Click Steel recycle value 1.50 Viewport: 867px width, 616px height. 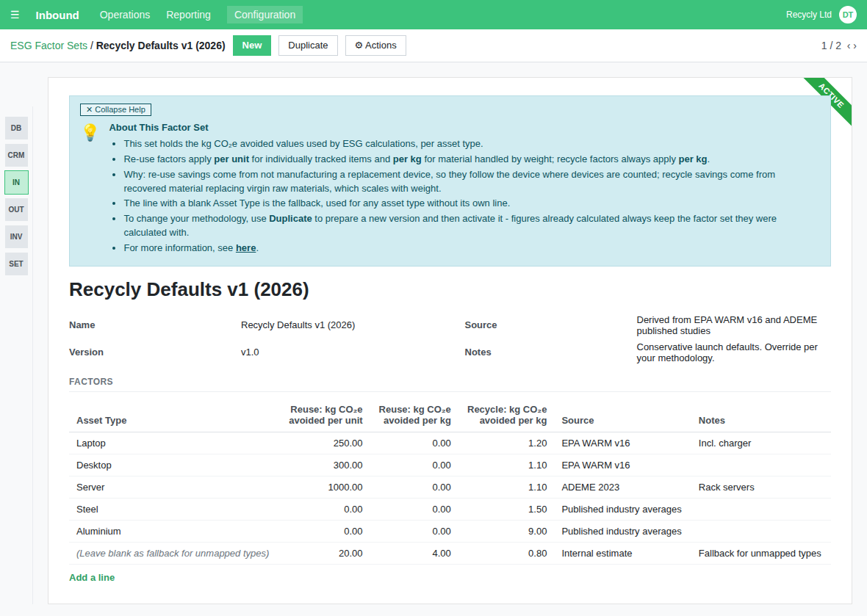coord(537,510)
